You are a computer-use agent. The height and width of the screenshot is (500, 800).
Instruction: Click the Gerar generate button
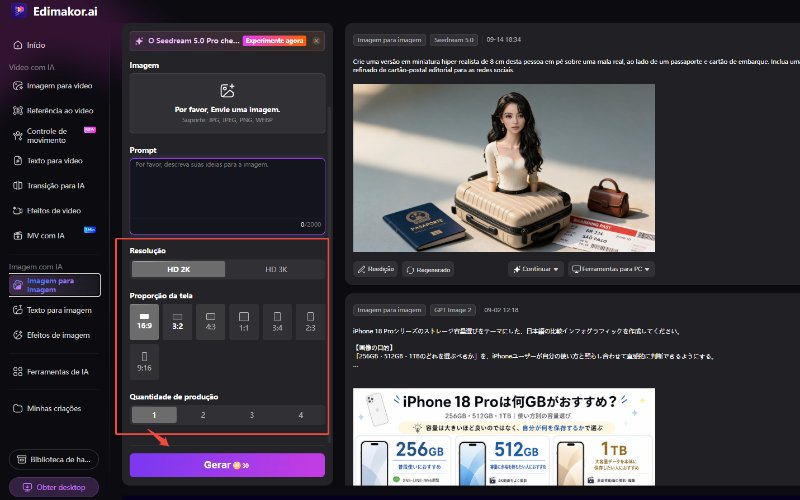click(227, 465)
